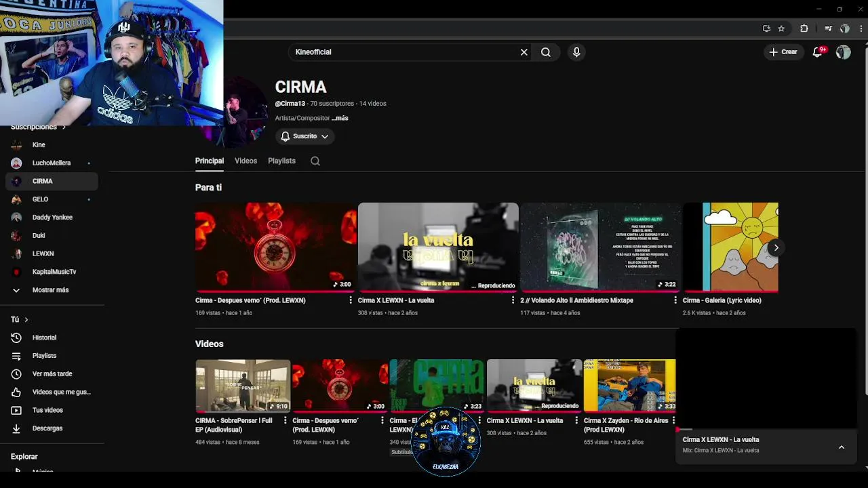Open the Tú section chevron

click(26, 319)
